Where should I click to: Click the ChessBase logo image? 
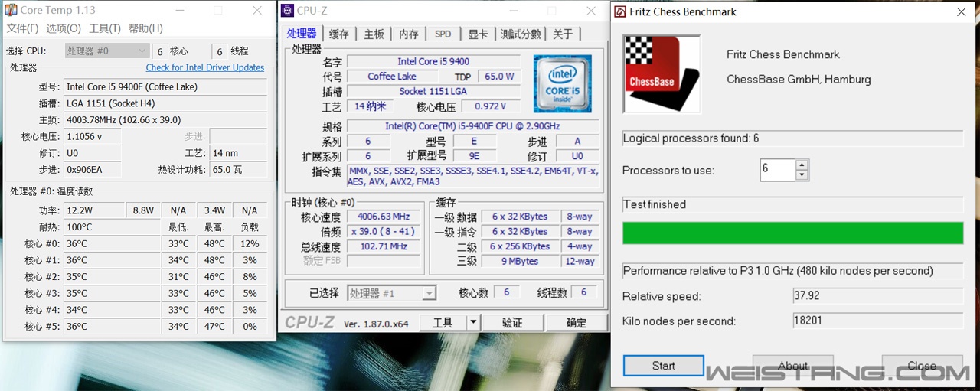pos(661,73)
